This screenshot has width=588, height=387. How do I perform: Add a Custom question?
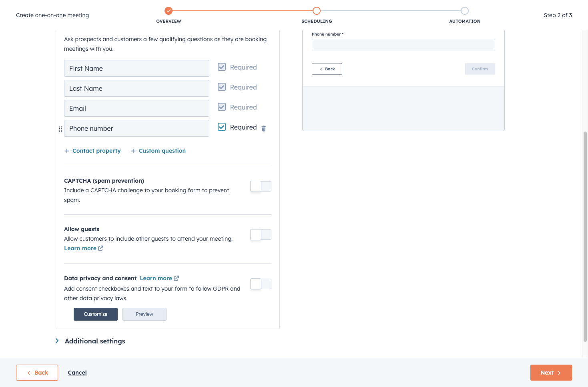point(158,151)
